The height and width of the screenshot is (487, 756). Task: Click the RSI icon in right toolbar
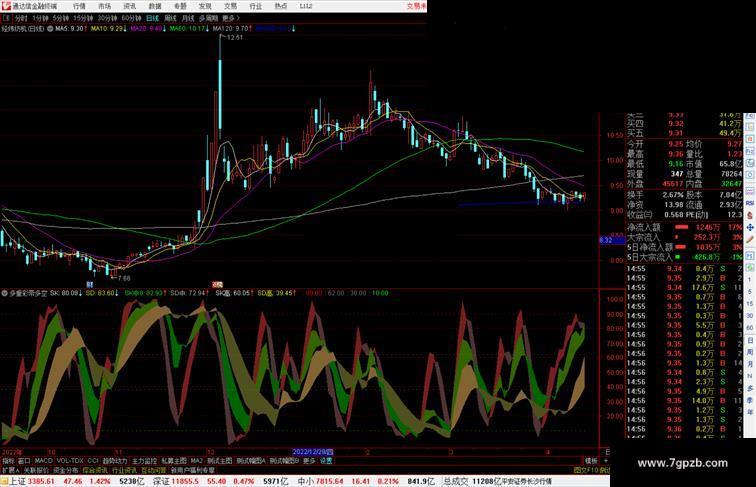(x=750, y=203)
